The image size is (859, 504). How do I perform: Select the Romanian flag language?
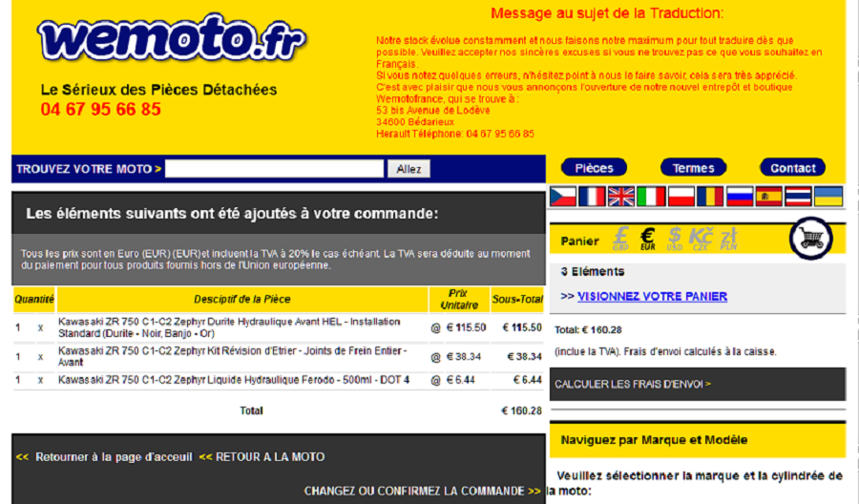(710, 196)
